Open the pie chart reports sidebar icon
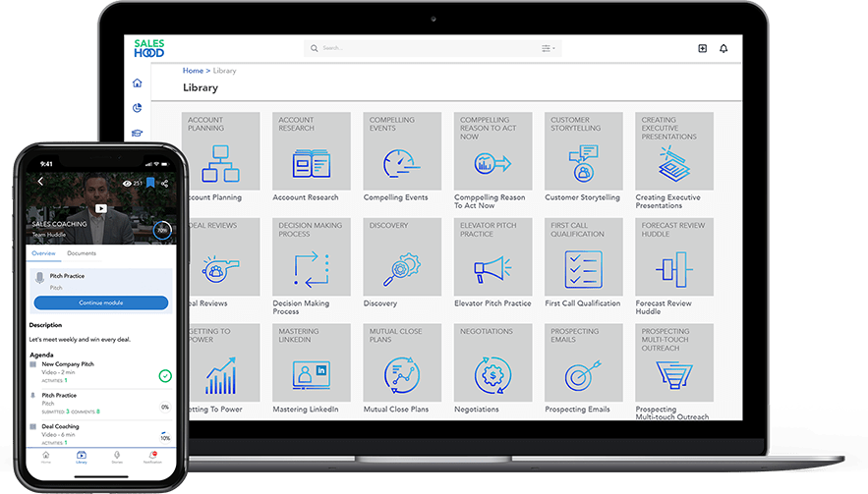868x494 pixels. click(x=137, y=109)
